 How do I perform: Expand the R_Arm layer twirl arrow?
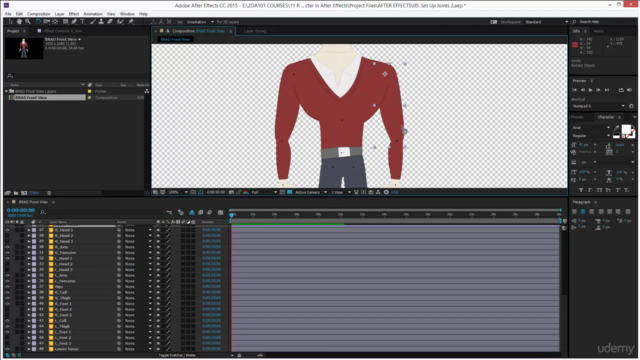click(29, 247)
